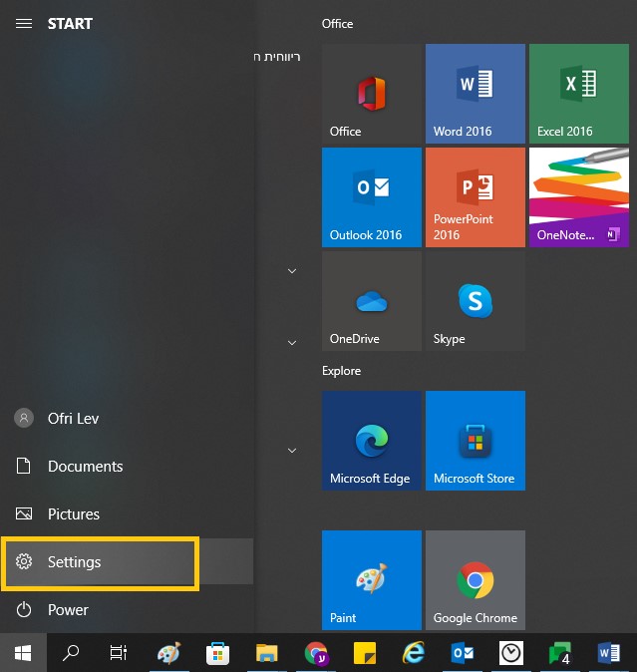Open the Google Chrome tile
The height and width of the screenshot is (672, 637).
click(476, 580)
